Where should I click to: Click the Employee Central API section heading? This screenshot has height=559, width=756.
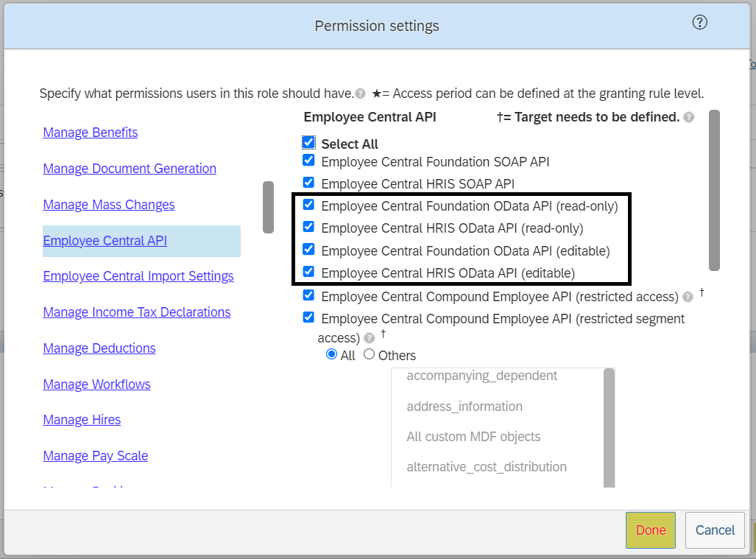[x=370, y=117]
